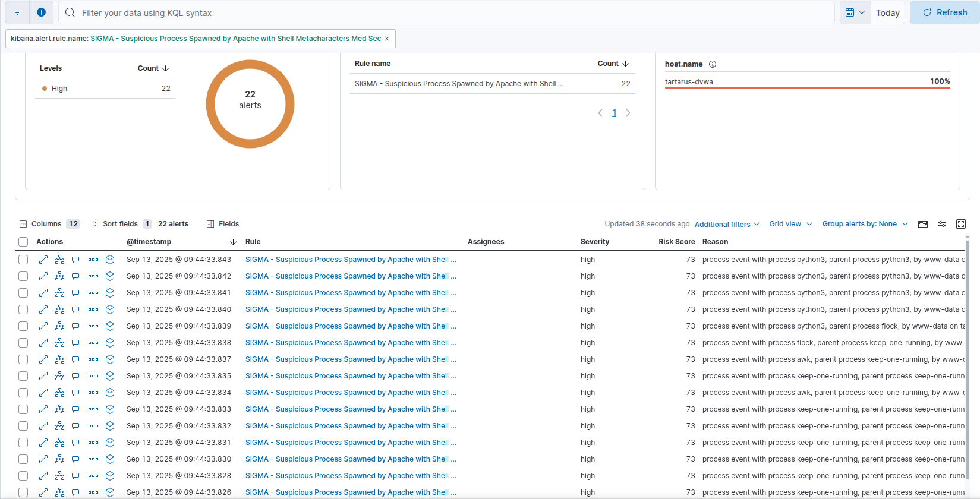Image resolution: width=980 pixels, height=499 pixels.
Task: Add a note to the 09:44:33.841 alert
Action: click(x=75, y=293)
